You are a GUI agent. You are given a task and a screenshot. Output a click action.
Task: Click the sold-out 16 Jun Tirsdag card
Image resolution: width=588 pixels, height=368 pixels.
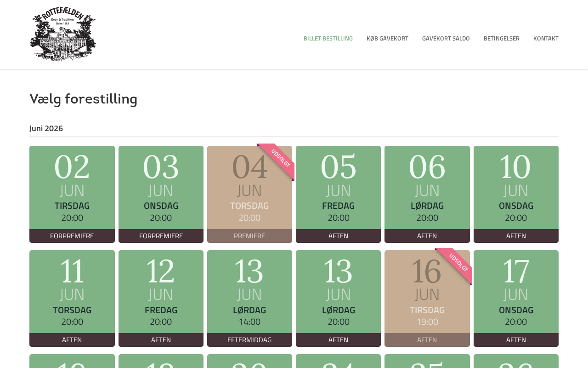427,299
